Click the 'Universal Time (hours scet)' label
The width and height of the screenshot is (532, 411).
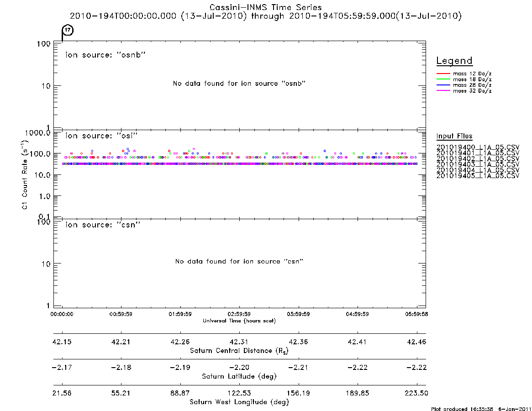click(239, 321)
